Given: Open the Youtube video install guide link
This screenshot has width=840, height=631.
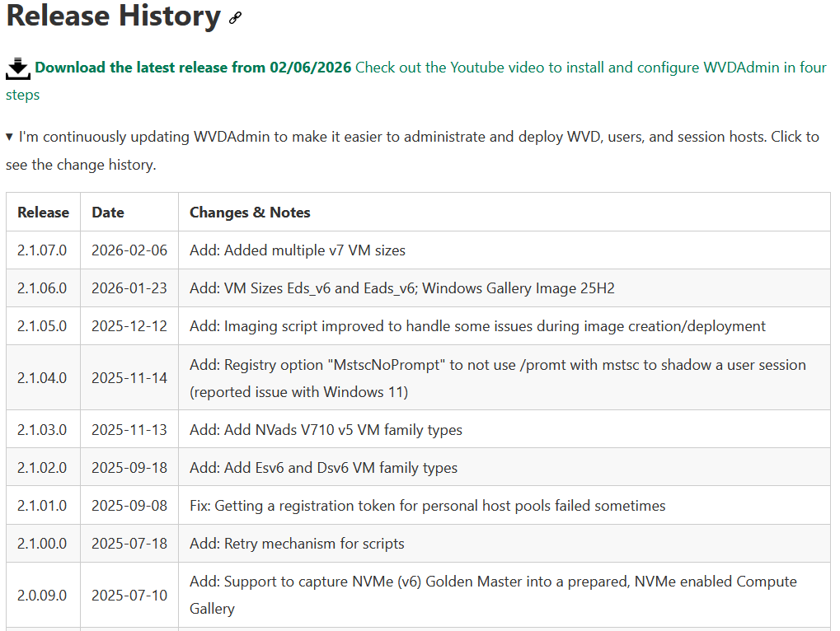Looking at the screenshot, I should [590, 68].
